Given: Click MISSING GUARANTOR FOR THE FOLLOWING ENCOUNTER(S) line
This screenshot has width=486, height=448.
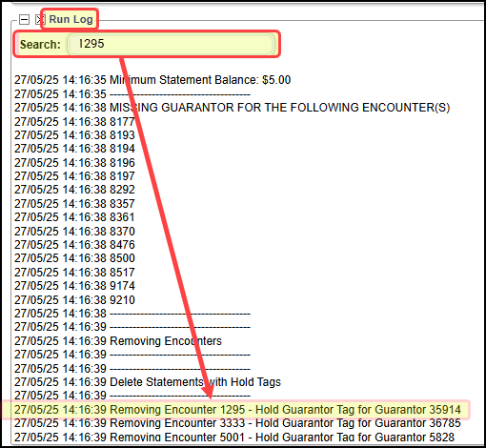Looking at the screenshot, I should (x=232, y=108).
